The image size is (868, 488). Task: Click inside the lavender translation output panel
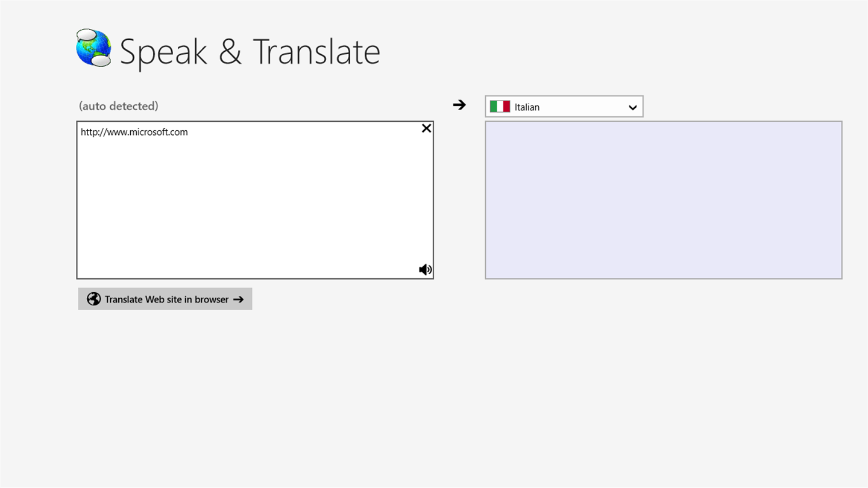[663, 200]
